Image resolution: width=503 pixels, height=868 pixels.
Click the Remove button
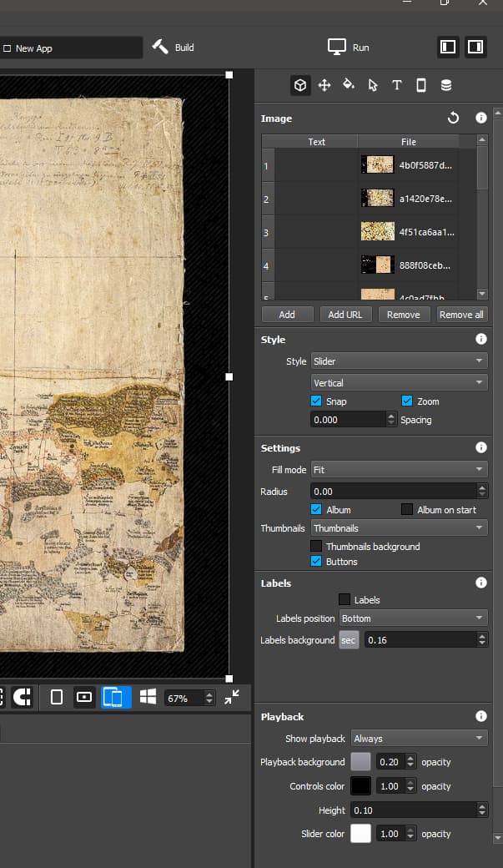[x=404, y=315]
